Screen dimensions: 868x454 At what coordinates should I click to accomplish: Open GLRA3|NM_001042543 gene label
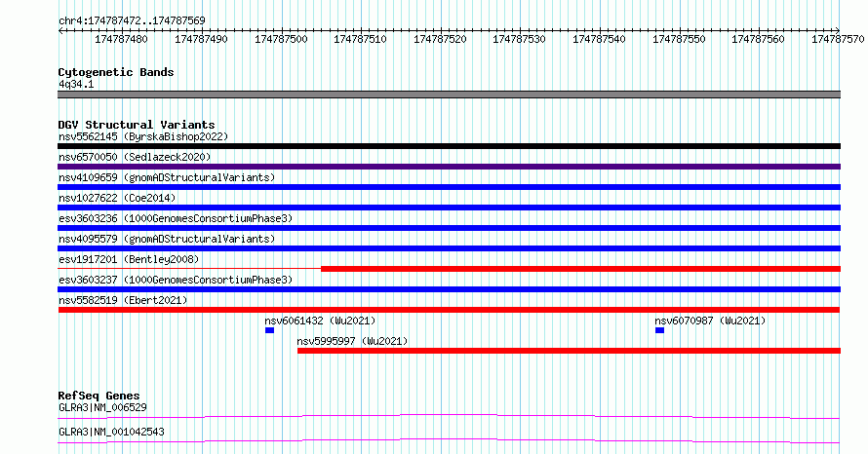pyautogui.click(x=111, y=432)
